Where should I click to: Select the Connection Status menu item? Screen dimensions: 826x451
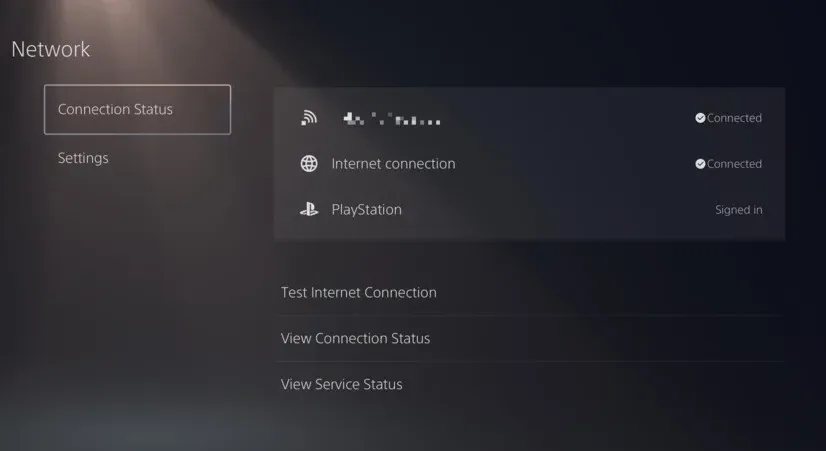click(x=137, y=110)
